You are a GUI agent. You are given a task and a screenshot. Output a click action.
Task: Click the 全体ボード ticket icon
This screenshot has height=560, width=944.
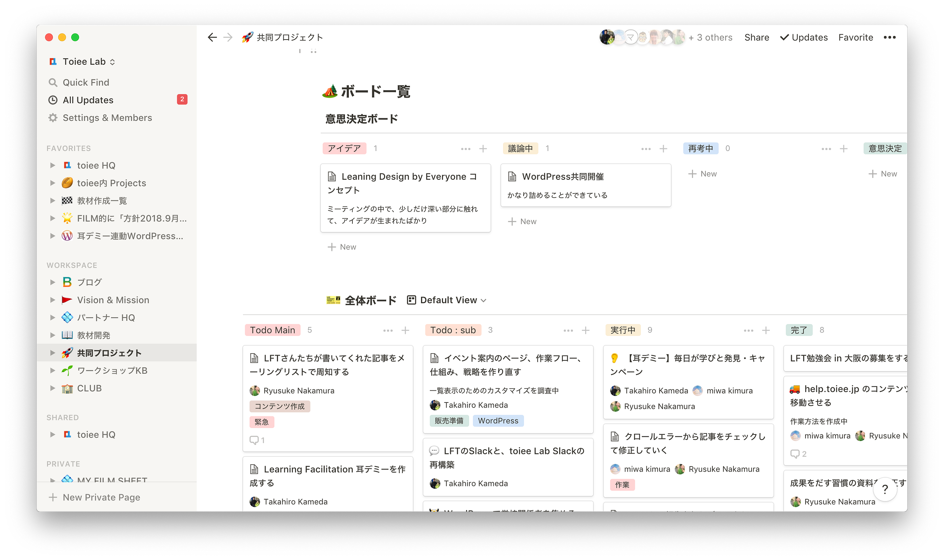[x=333, y=300]
